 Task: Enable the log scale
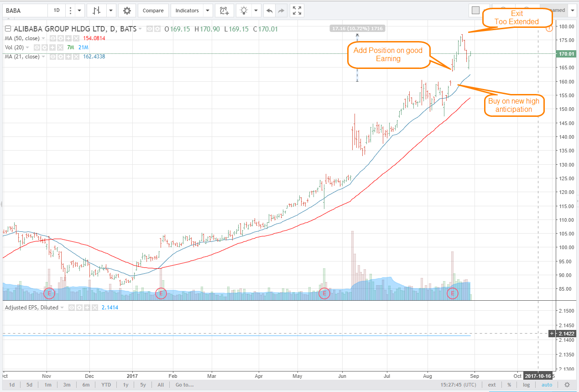[x=527, y=385]
